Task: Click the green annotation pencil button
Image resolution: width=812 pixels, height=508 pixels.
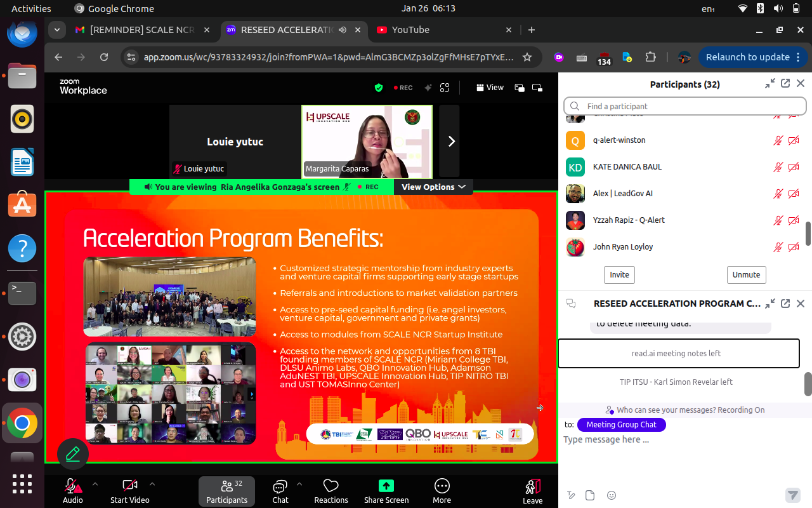Action: coord(72,453)
